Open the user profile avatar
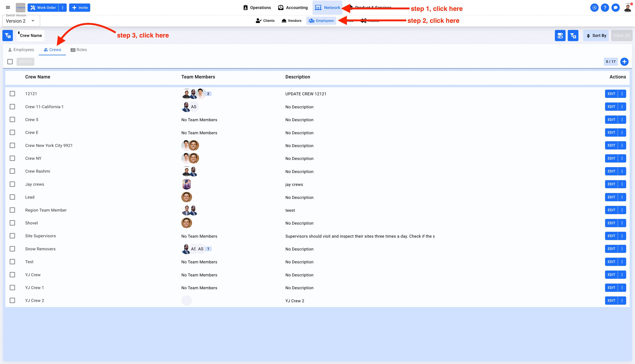This screenshot has height=364, width=635. [627, 8]
